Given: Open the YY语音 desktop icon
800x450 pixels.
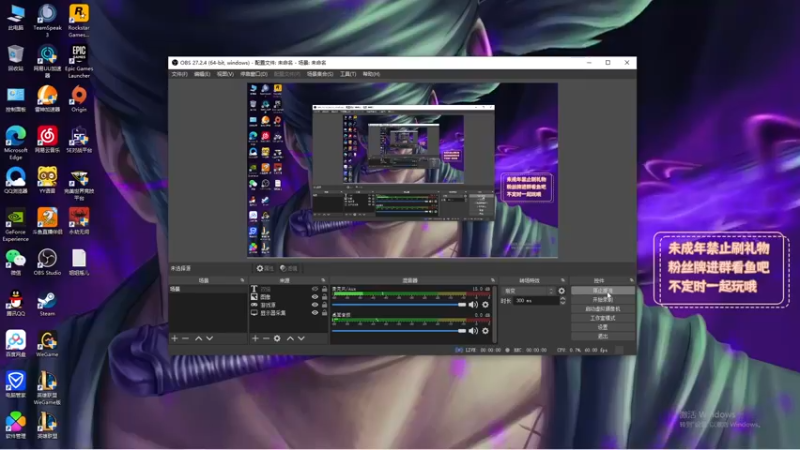Looking at the screenshot, I should (47, 180).
